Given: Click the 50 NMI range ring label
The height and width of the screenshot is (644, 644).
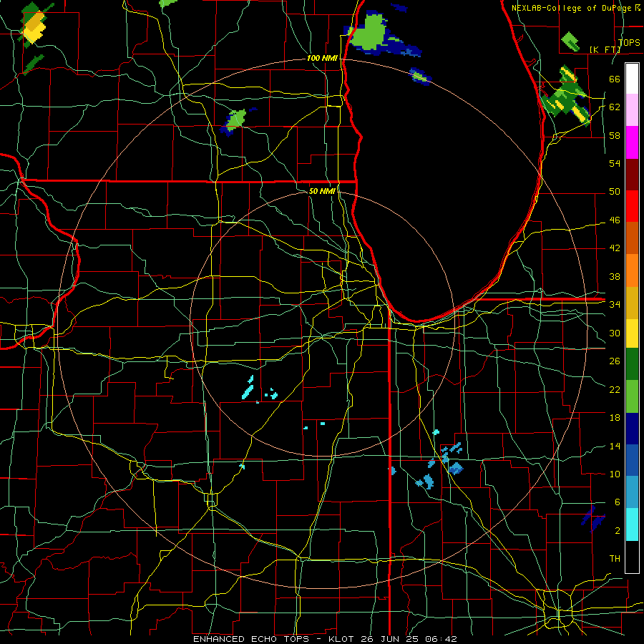Looking at the screenshot, I should [321, 191].
